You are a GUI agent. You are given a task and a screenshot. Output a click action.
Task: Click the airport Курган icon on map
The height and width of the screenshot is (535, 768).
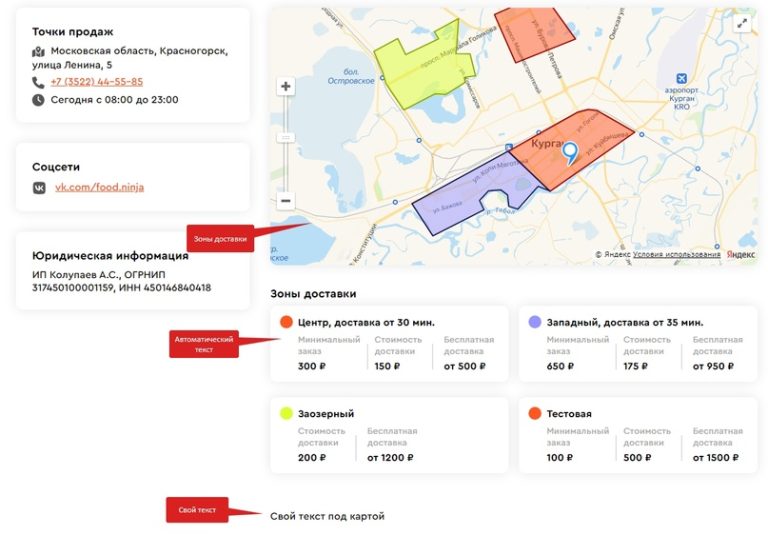click(x=682, y=78)
